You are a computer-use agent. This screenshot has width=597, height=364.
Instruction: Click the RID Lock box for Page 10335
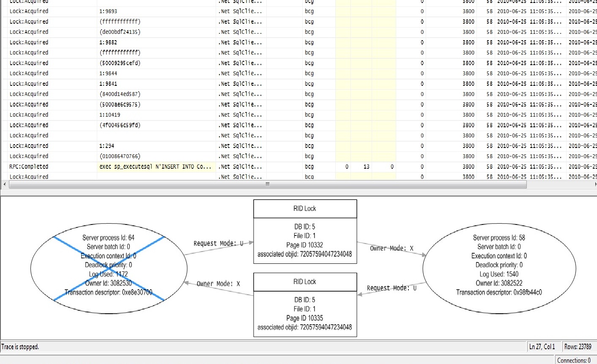click(305, 305)
